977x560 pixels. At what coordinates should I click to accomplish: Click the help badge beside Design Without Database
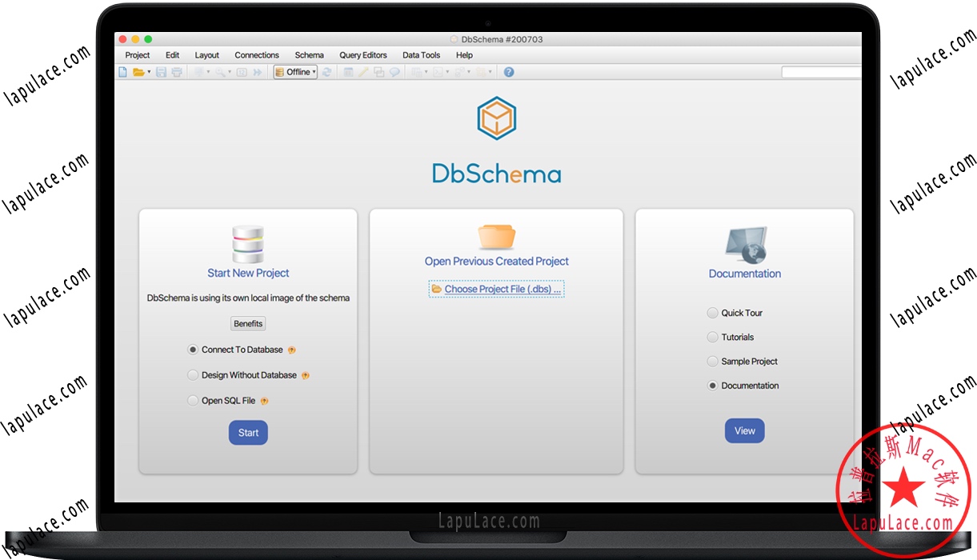tap(306, 375)
